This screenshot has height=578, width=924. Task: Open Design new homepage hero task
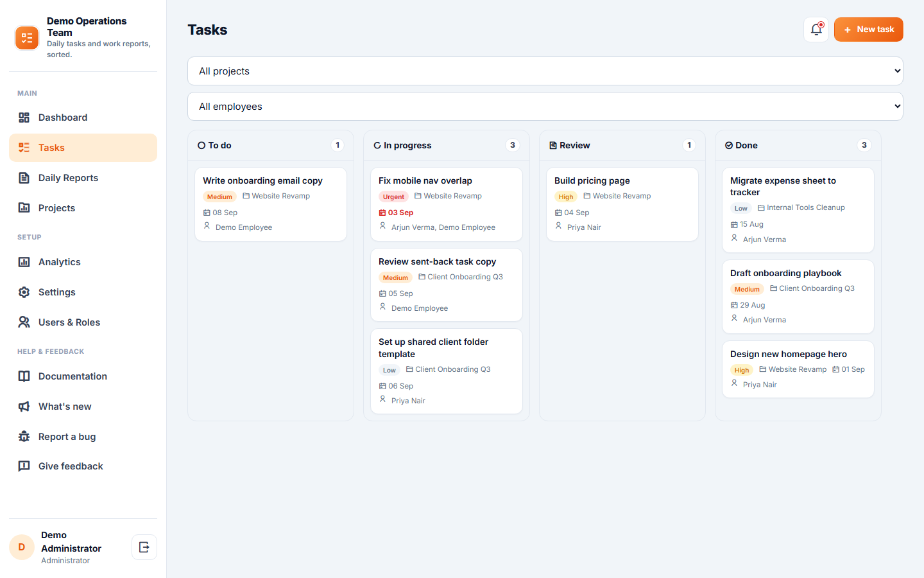798,369
